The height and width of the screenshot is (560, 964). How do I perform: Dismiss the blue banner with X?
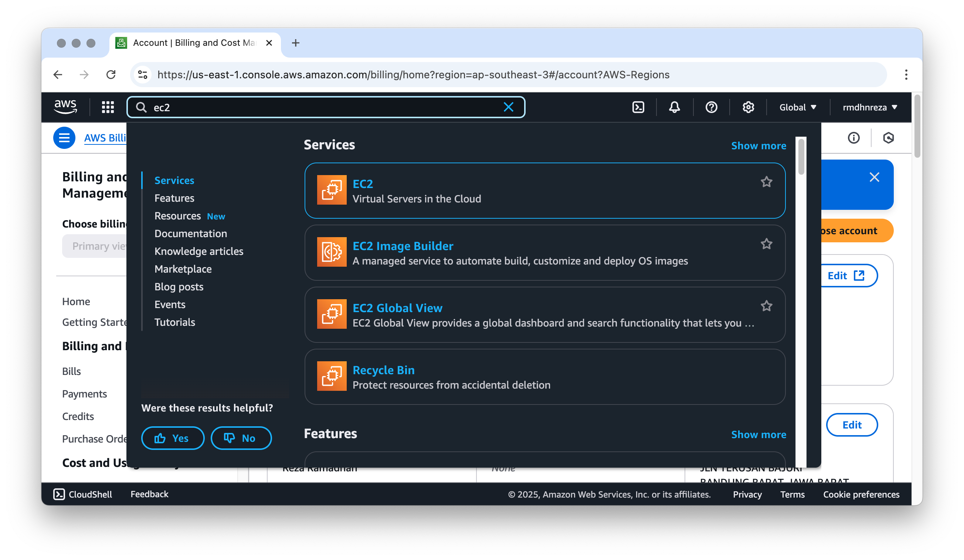(x=874, y=177)
